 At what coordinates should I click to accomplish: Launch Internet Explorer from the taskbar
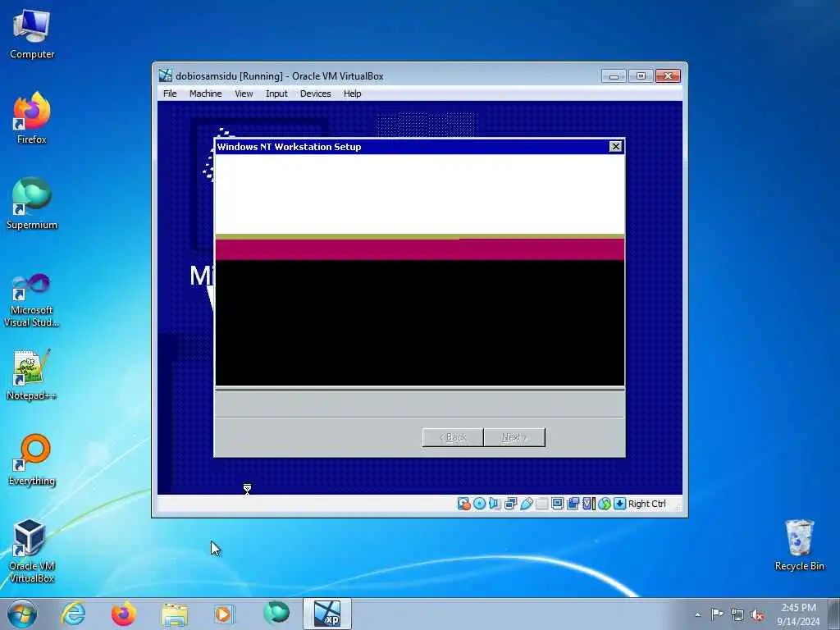coord(73,614)
